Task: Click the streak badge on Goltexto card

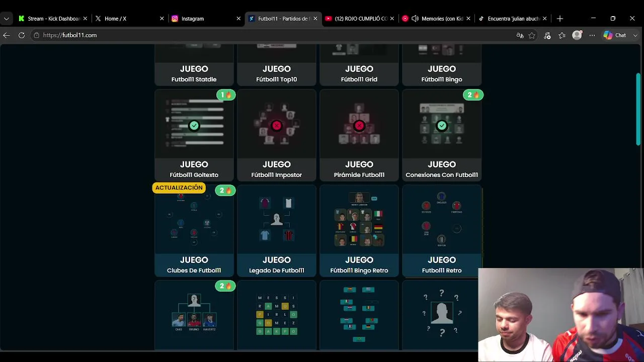Action: click(x=226, y=95)
